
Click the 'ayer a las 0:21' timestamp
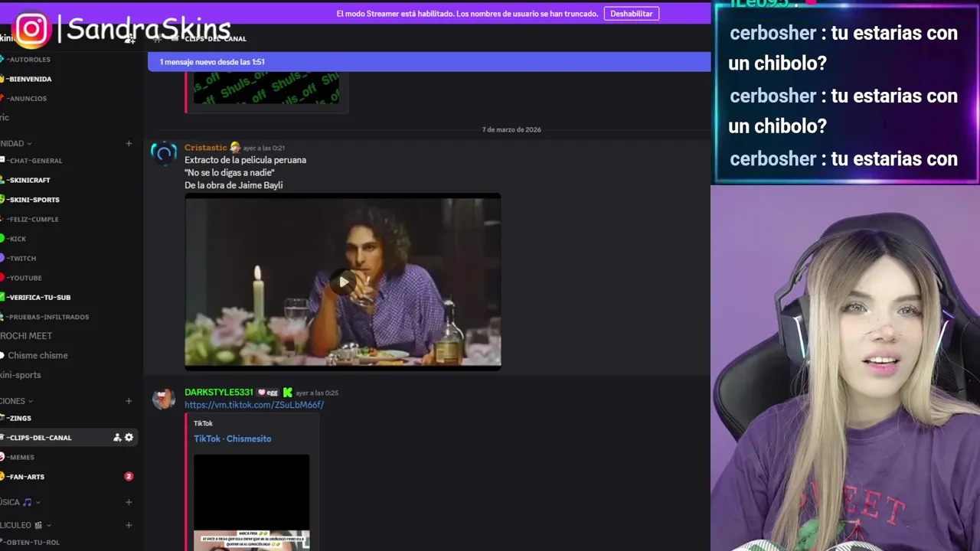coord(264,148)
